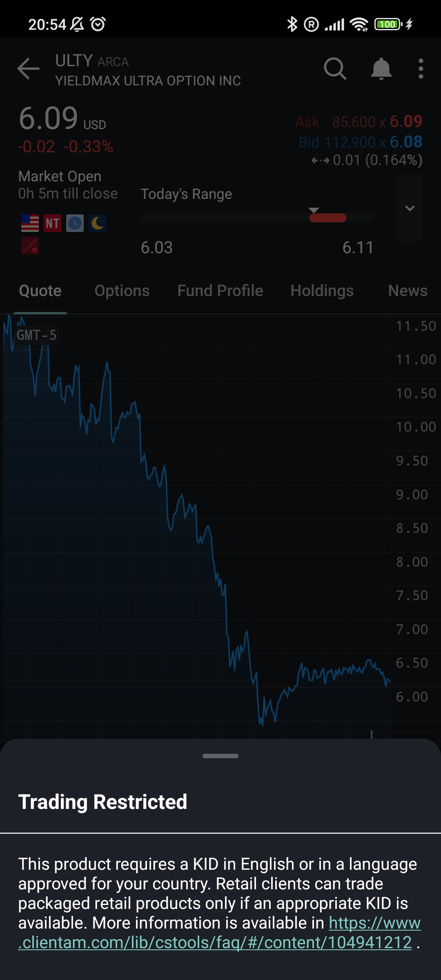The width and height of the screenshot is (441, 980).
Task: Switch to the Quote tab
Action: (40, 291)
